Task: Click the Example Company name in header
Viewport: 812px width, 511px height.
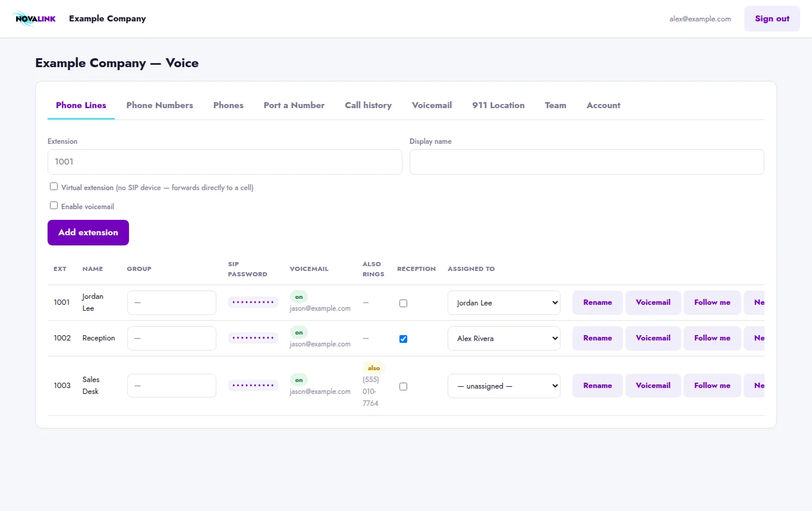Action: click(108, 18)
